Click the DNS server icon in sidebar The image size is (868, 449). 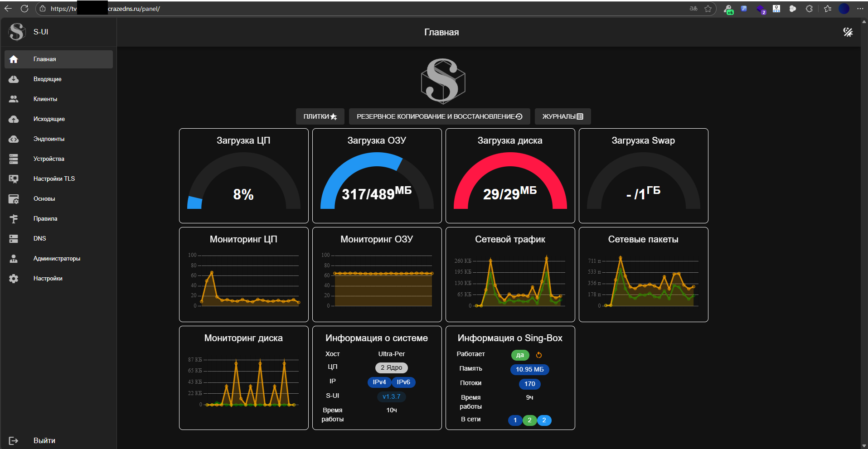[14, 239]
